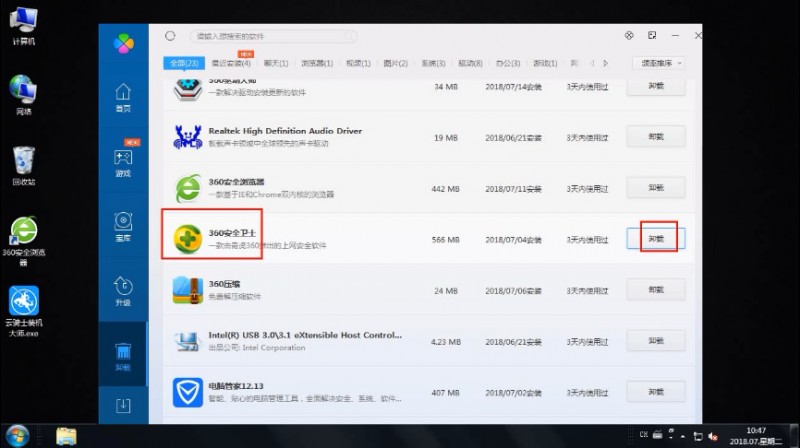The height and width of the screenshot is (448, 800).
Task: Open the 升级 upgrade section in the sidebar
Action: pyautogui.click(x=123, y=291)
